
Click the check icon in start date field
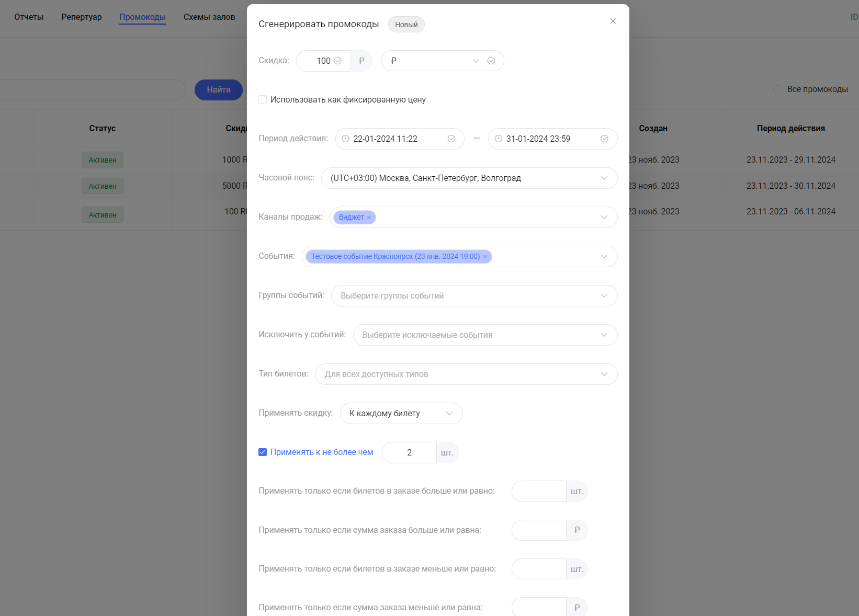[x=451, y=139]
